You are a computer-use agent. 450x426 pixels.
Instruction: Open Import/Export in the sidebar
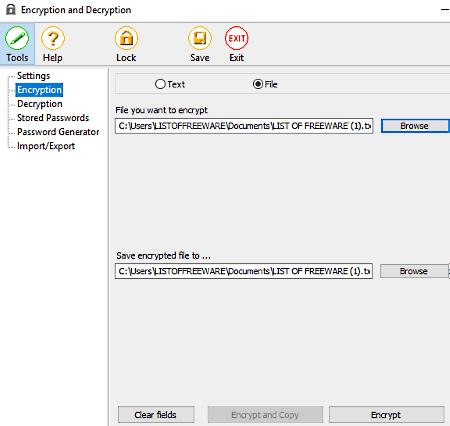pos(46,146)
